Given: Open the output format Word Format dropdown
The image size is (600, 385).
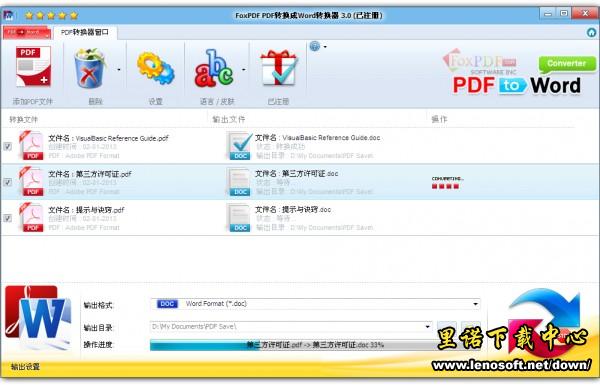Looking at the screenshot, I should pos(315,304).
